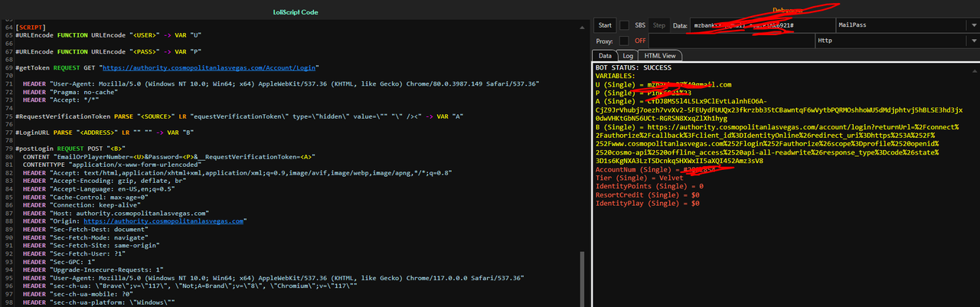Switch to the Log tab
980x307 pixels.
pyautogui.click(x=627, y=55)
